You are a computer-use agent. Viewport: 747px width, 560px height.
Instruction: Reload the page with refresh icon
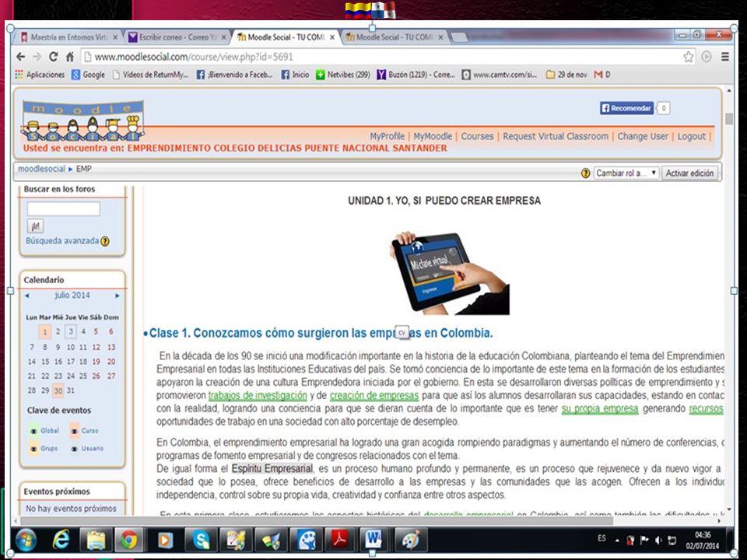pyautogui.click(x=54, y=57)
